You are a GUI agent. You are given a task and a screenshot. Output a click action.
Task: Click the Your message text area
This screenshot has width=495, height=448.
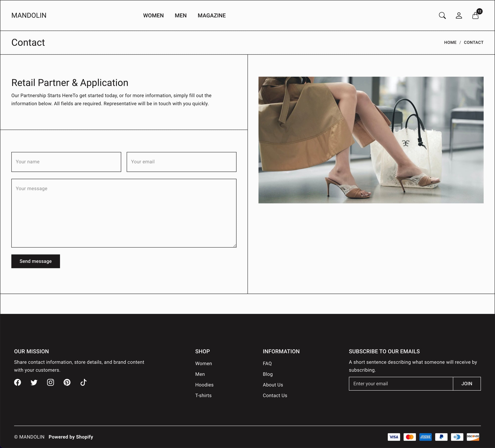pyautogui.click(x=124, y=213)
